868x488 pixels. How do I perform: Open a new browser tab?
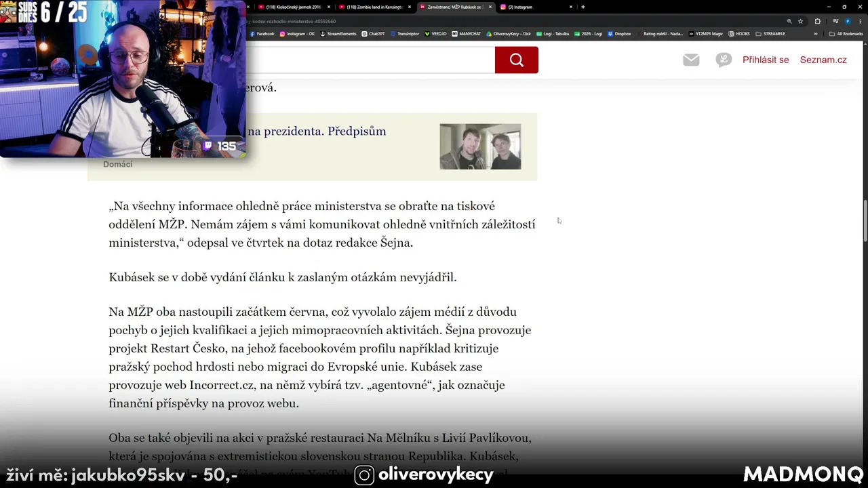583,7
